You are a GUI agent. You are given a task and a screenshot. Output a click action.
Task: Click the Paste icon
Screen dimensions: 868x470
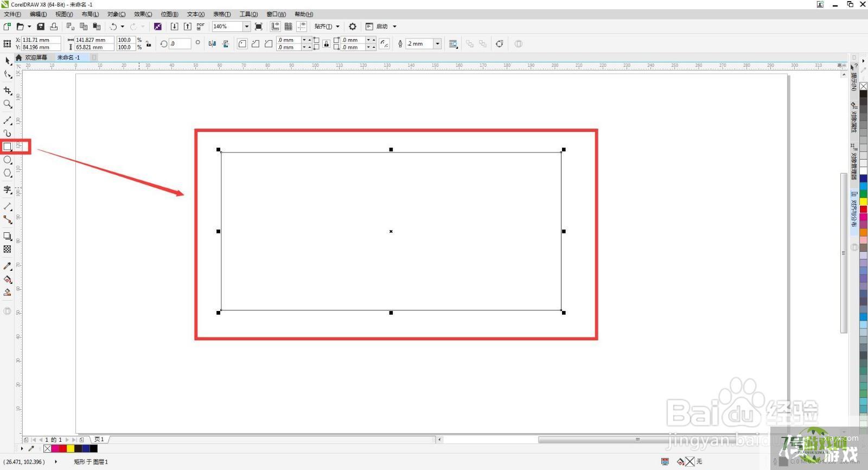[x=97, y=26]
